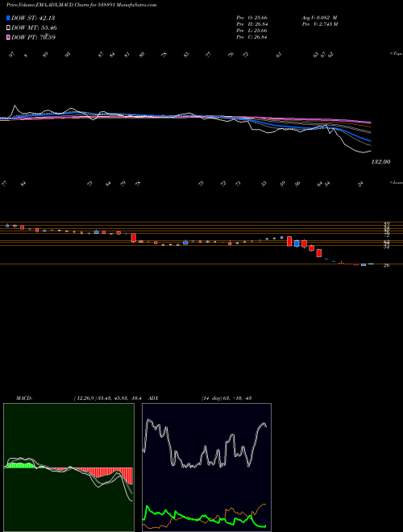
Task: Click the chart title mentioning MunafaSutra.com
Action: point(81,6)
